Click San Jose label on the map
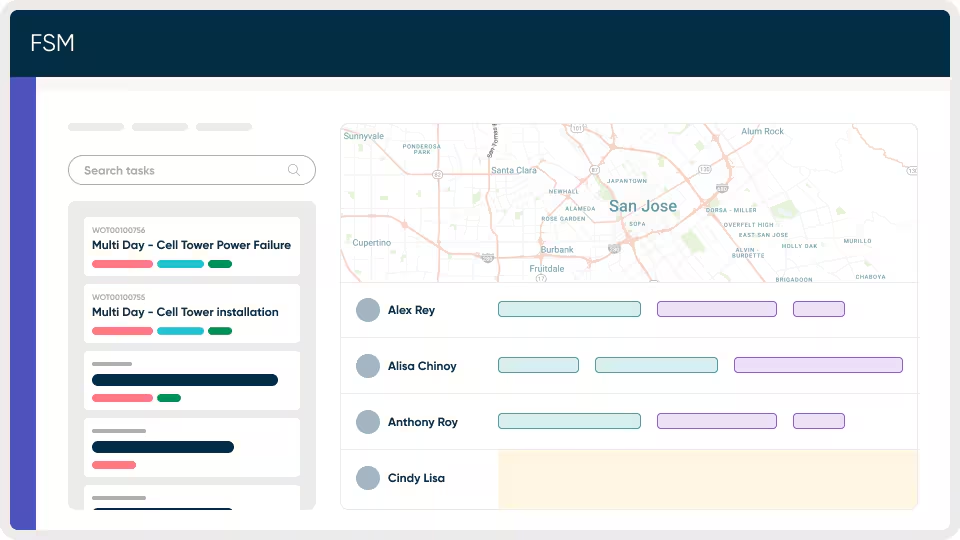The width and height of the screenshot is (960, 540). coord(642,206)
